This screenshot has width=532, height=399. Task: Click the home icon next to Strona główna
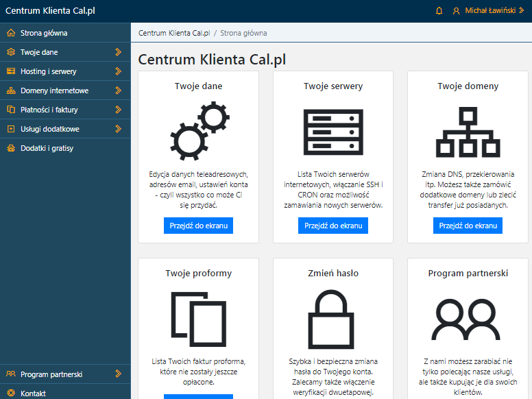pos(11,33)
